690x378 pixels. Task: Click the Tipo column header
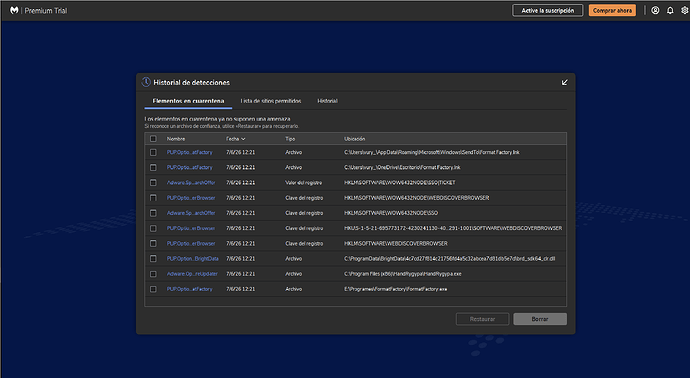pos(290,139)
